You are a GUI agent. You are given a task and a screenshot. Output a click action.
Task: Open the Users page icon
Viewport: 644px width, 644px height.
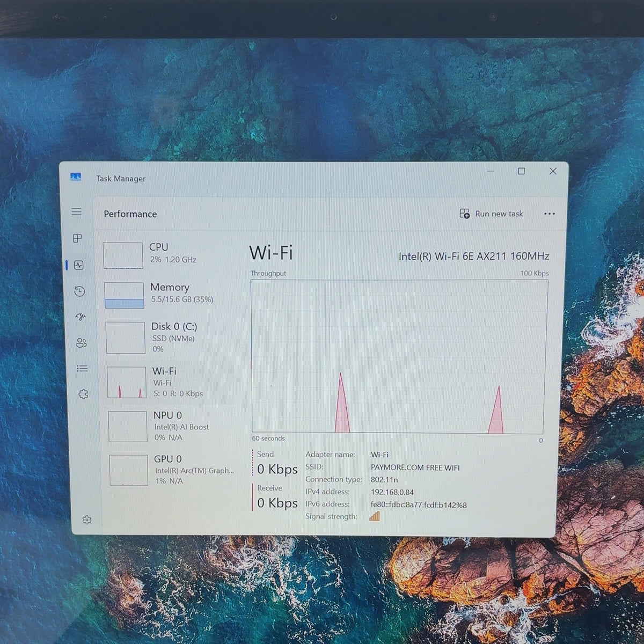pos(82,343)
